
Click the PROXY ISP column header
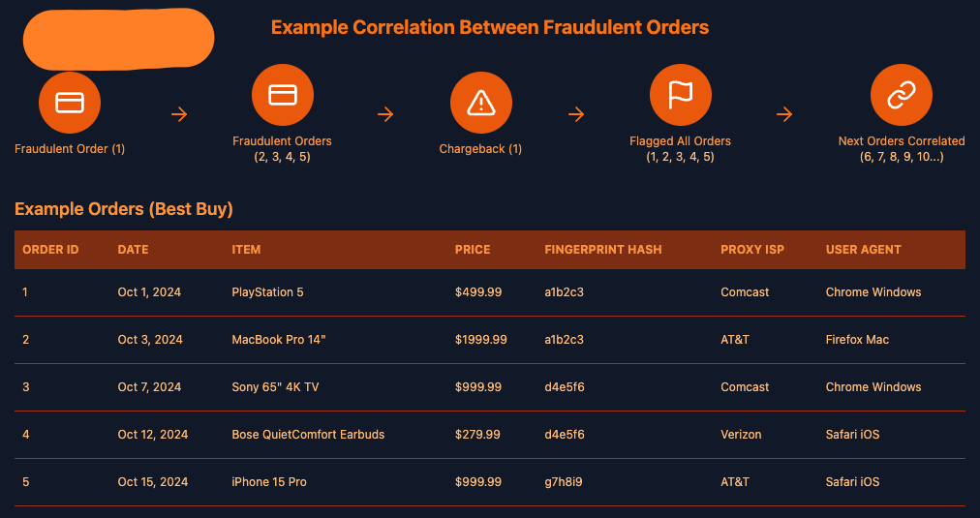pos(752,250)
